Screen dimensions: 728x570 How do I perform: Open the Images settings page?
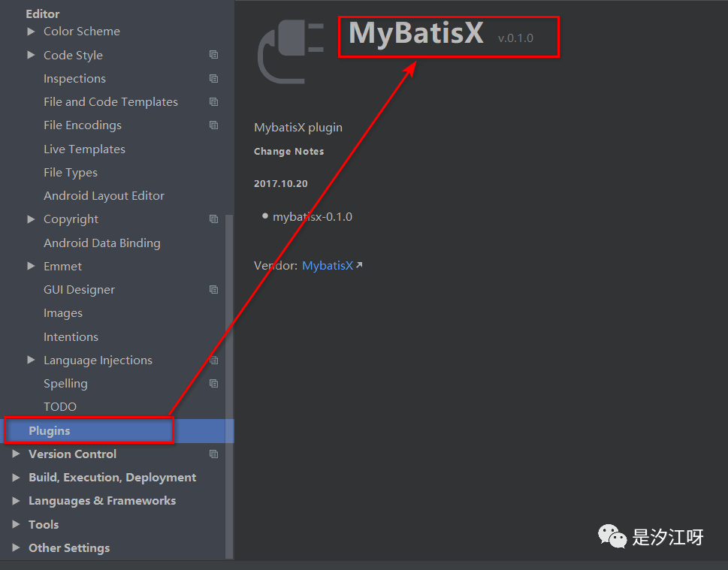63,313
